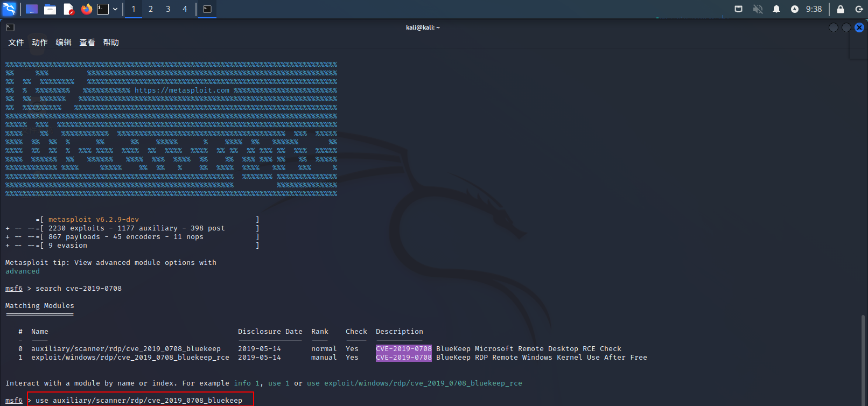This screenshot has height=406, width=868.
Task: Click the 'Name' column header
Action: [40, 332]
